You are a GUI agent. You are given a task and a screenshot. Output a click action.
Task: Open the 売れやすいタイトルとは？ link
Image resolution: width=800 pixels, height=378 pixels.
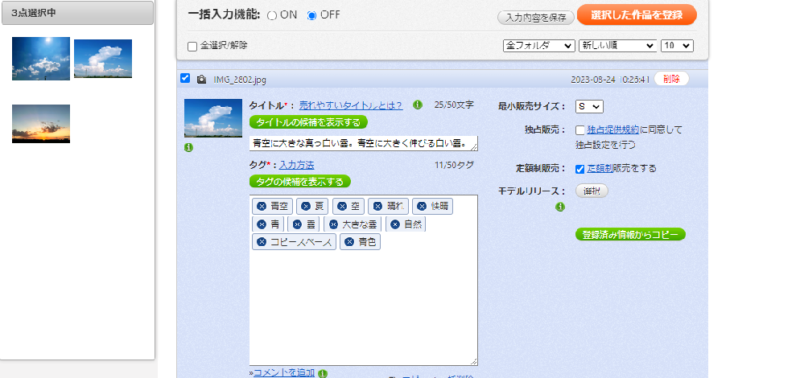tap(351, 106)
